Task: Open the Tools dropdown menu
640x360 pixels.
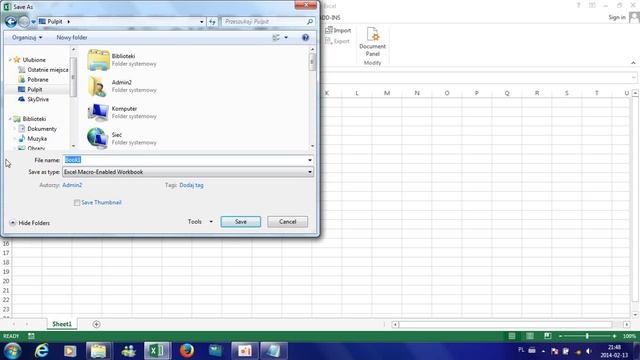Action: tap(200, 222)
